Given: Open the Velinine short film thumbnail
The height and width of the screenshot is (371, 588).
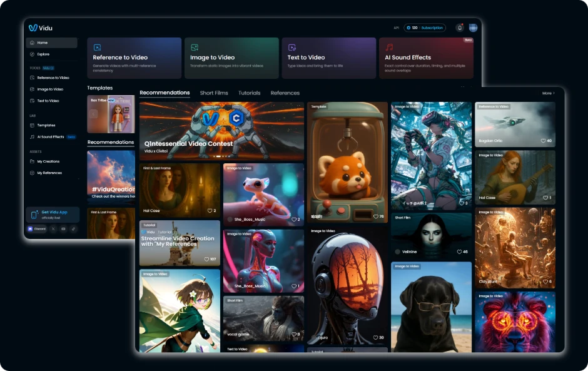Looking at the screenshot, I should [x=431, y=236].
